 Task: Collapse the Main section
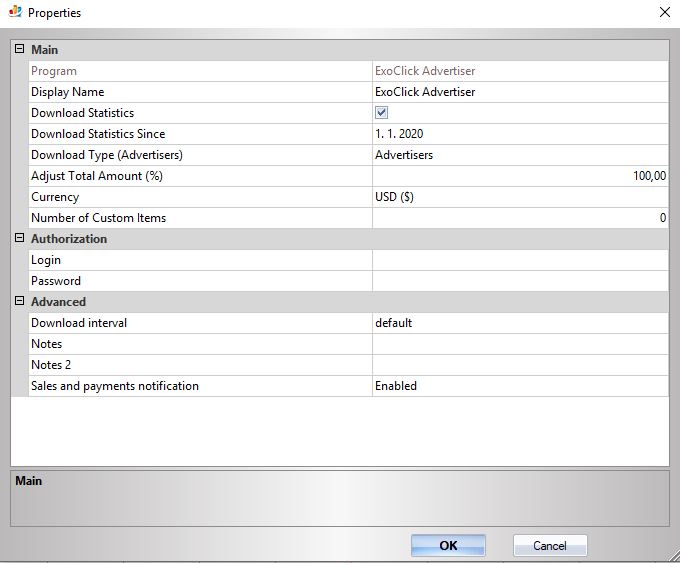point(20,49)
